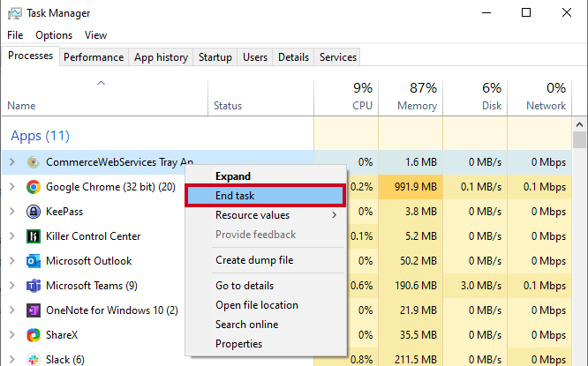Click the KeePass padlock icon
This screenshot has height=366, width=588.
coord(34,212)
